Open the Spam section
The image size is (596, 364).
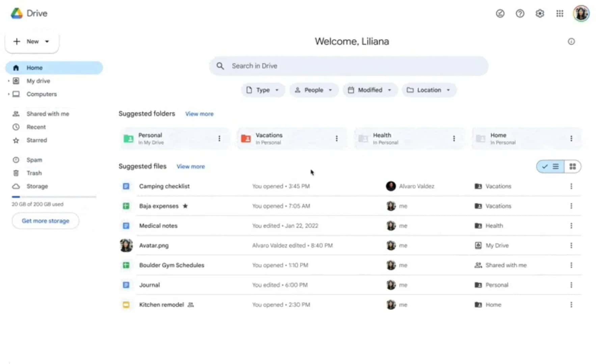34,160
